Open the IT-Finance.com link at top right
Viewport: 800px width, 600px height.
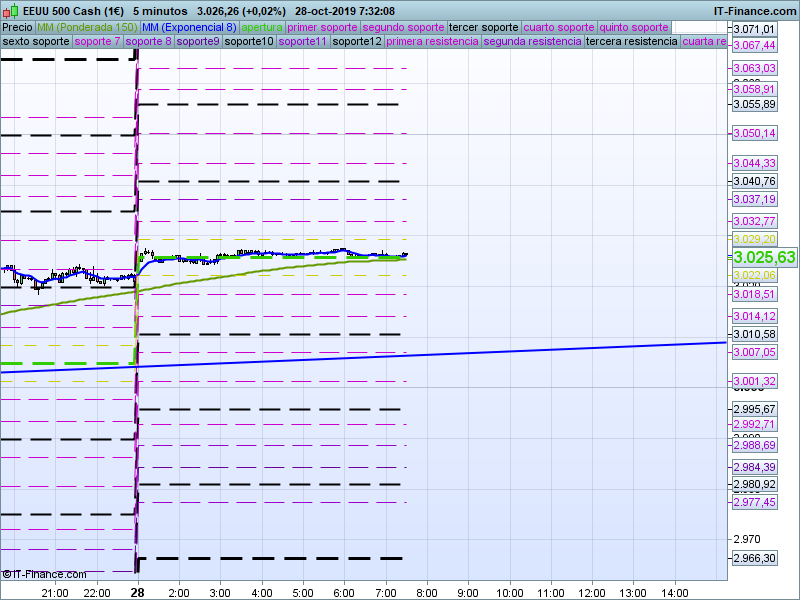(x=754, y=11)
